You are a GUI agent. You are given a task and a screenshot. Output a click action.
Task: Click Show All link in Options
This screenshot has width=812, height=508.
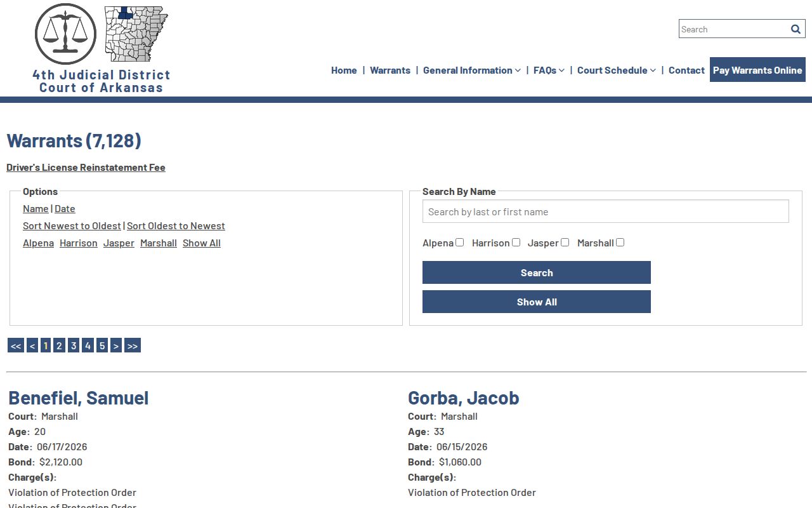pyautogui.click(x=202, y=243)
